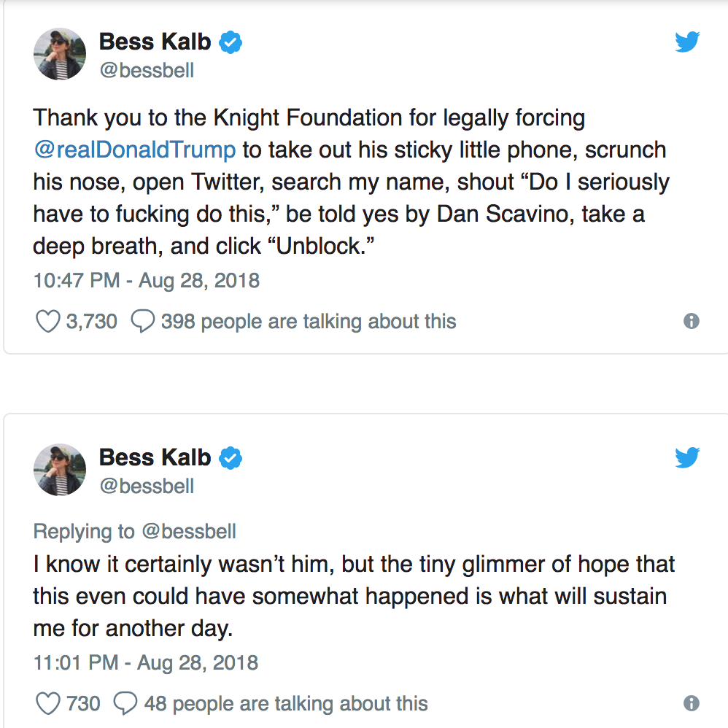728x728 pixels.
Task: Open the @realDonaldTrump mention link
Action: (134, 150)
